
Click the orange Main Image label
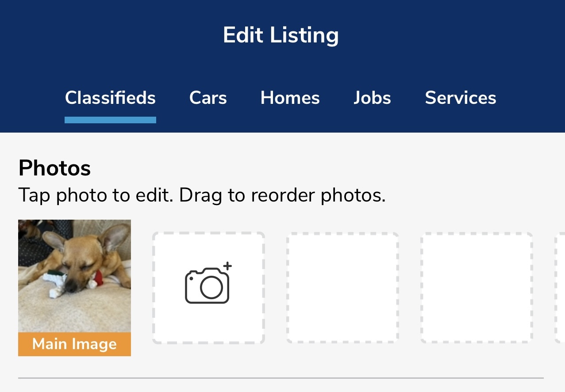(74, 344)
